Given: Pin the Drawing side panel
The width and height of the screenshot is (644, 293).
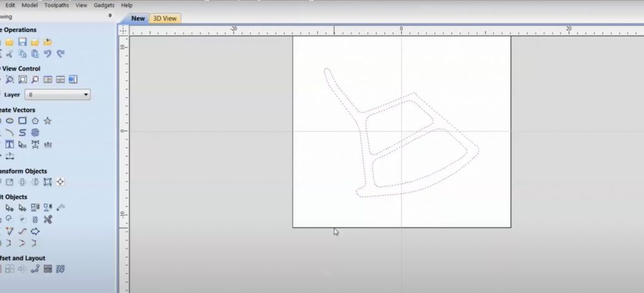Looking at the screenshot, I should pyautogui.click(x=110, y=16).
